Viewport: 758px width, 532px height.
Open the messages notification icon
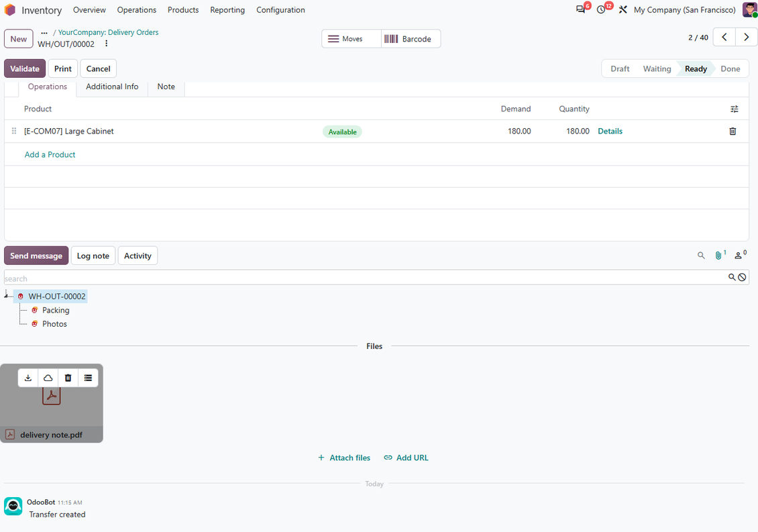coord(581,9)
